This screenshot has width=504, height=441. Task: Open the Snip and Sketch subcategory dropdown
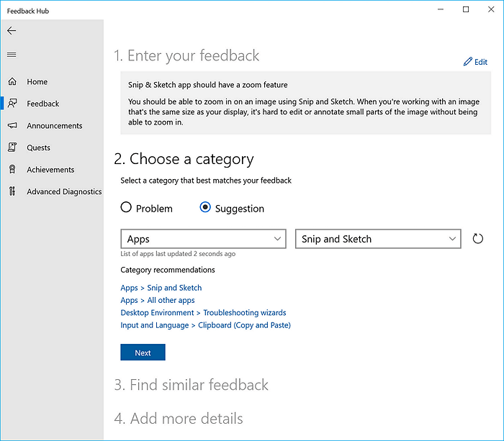[x=378, y=239]
